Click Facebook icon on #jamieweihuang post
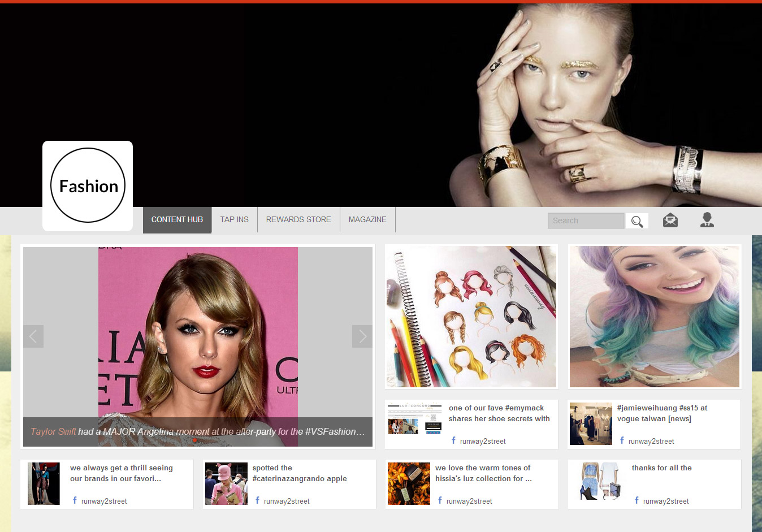The width and height of the screenshot is (762, 532). point(622,440)
